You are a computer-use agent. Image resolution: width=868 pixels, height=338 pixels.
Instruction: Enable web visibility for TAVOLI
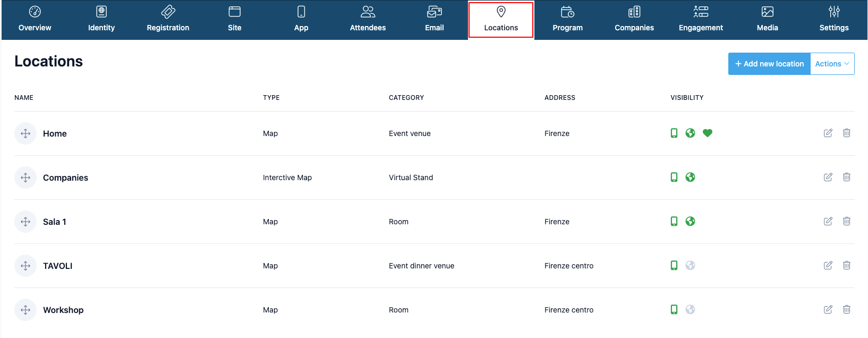coord(690,265)
